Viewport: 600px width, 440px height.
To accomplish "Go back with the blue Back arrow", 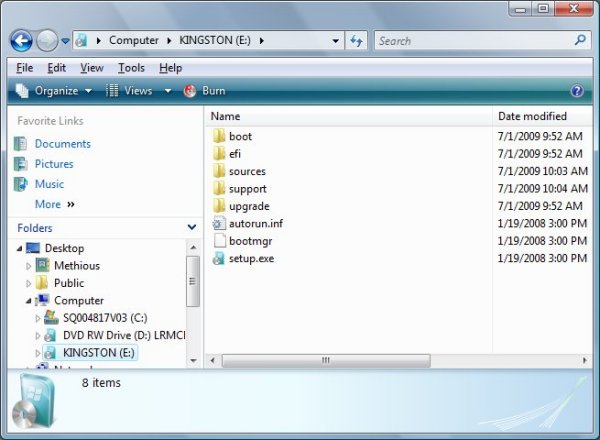I will point(21,41).
